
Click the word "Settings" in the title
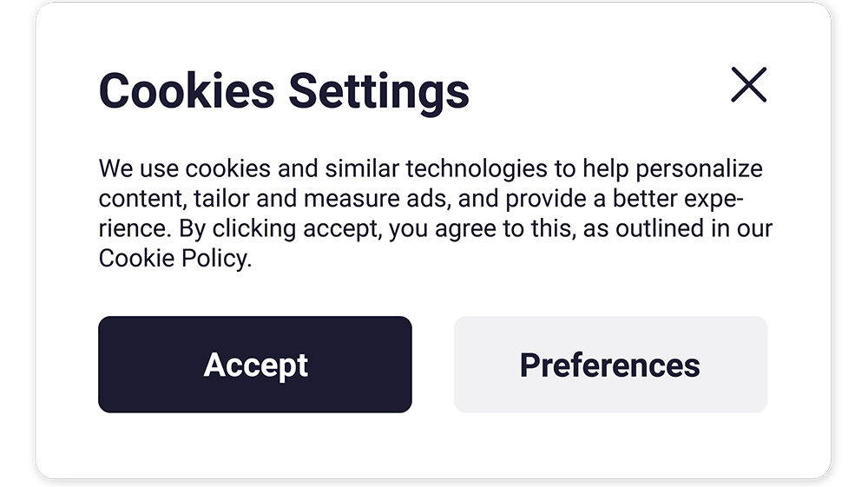tap(378, 90)
